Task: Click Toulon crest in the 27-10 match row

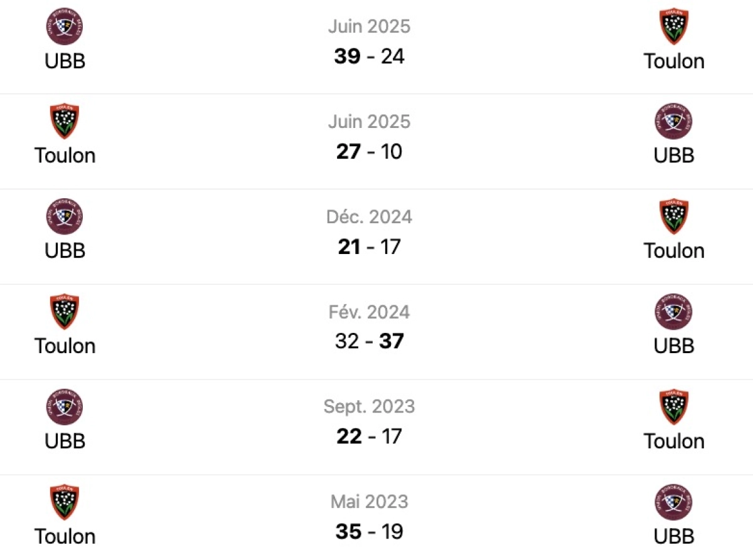Action: point(65,122)
